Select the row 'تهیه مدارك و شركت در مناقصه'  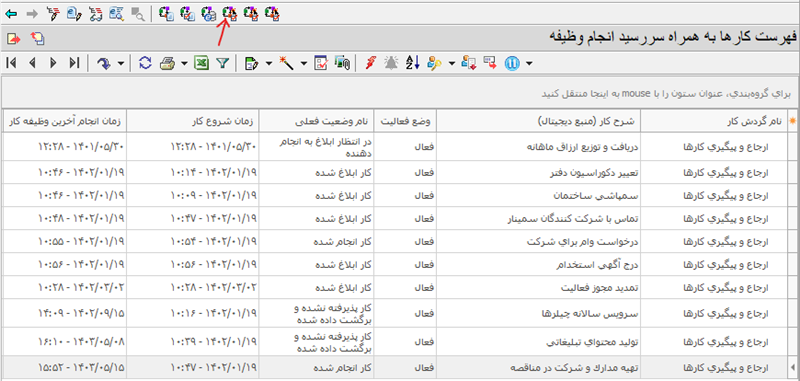coord(399,366)
